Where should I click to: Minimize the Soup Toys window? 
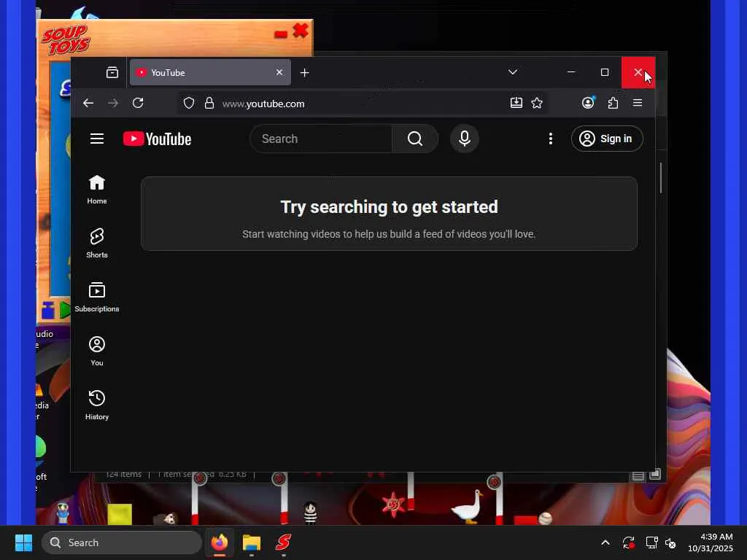[x=281, y=34]
